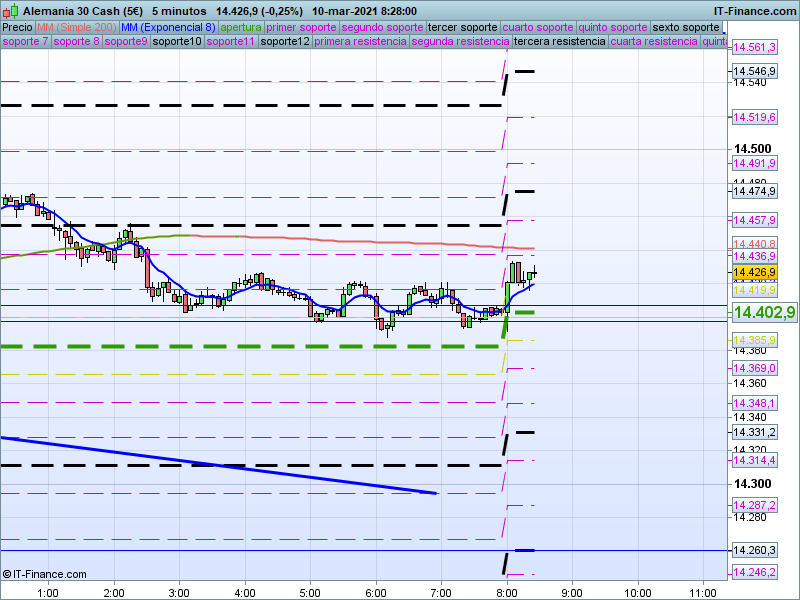800x600 pixels.
Task: Click the candlestick chart icon in title bar
Action: (x=8, y=9)
